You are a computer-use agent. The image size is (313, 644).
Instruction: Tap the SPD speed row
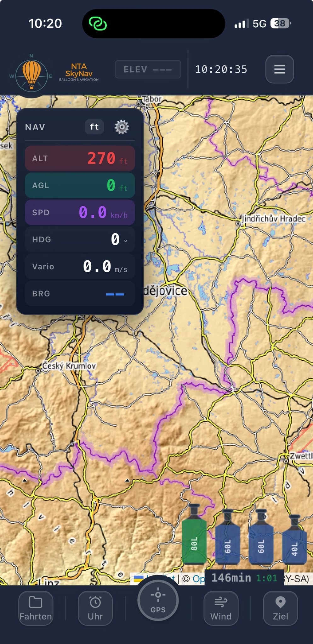80,212
